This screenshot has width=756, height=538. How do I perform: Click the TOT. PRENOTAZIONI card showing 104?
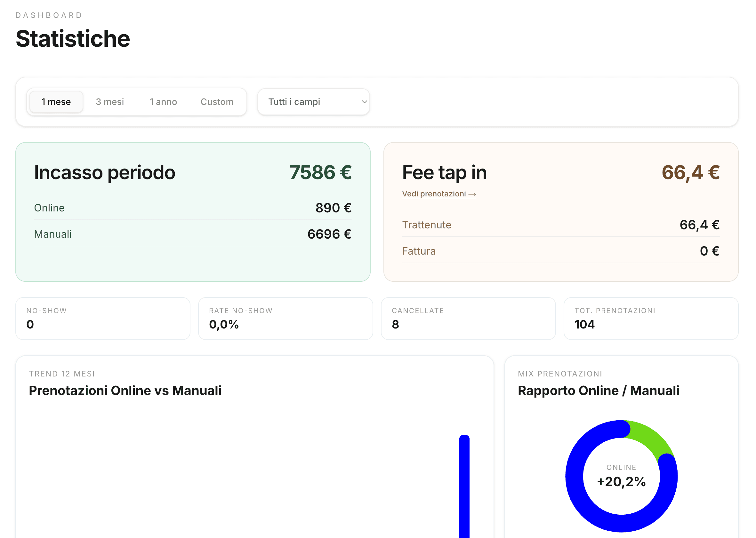tap(651, 318)
